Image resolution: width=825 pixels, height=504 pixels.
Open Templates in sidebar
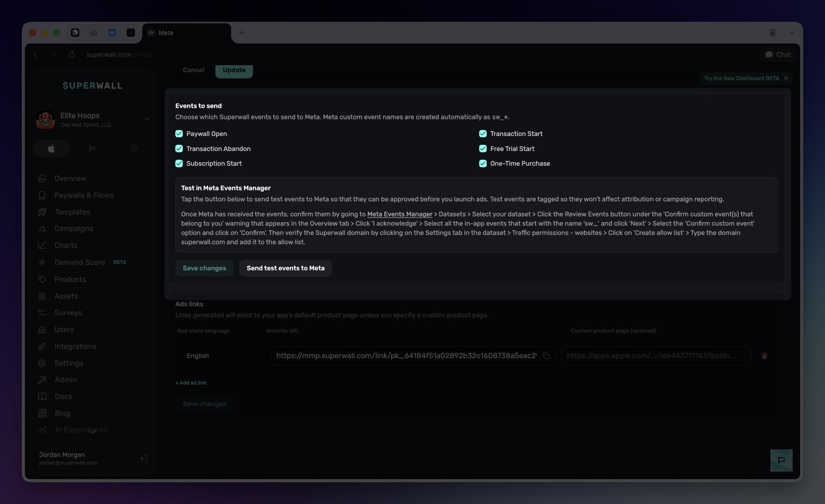click(x=72, y=212)
